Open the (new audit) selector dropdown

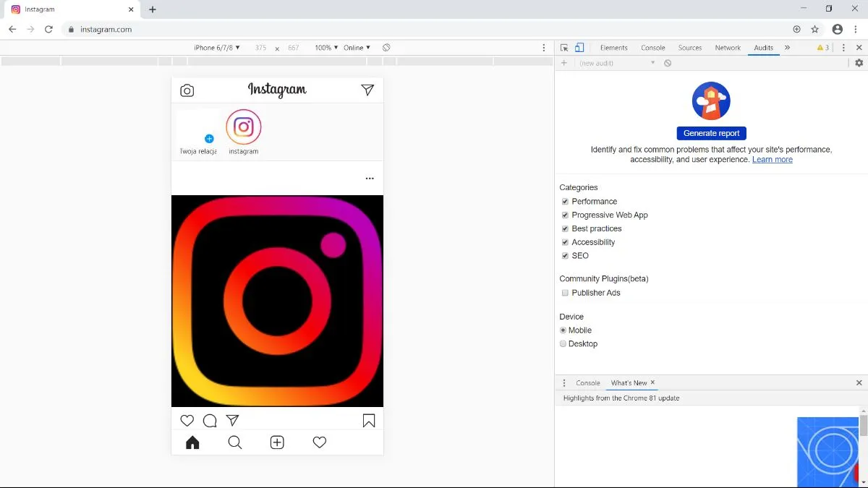click(617, 63)
